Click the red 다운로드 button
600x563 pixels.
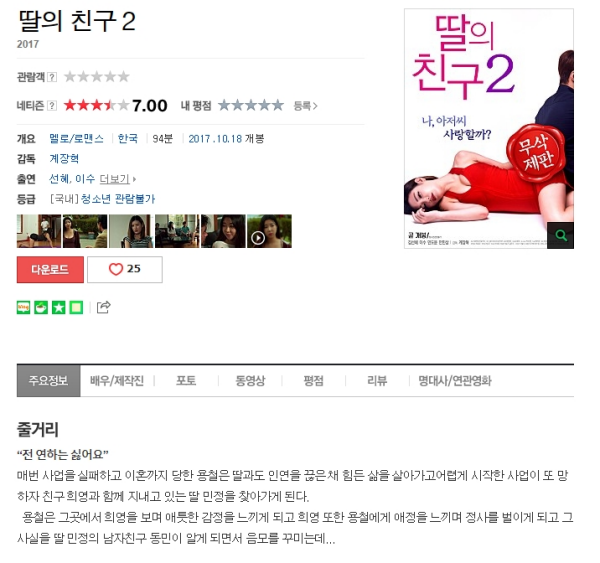click(50, 269)
